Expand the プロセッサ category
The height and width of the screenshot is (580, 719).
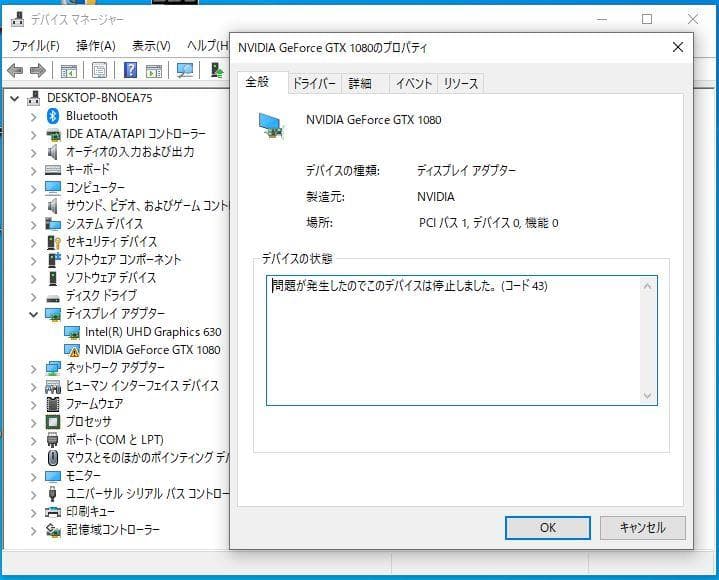[33, 423]
